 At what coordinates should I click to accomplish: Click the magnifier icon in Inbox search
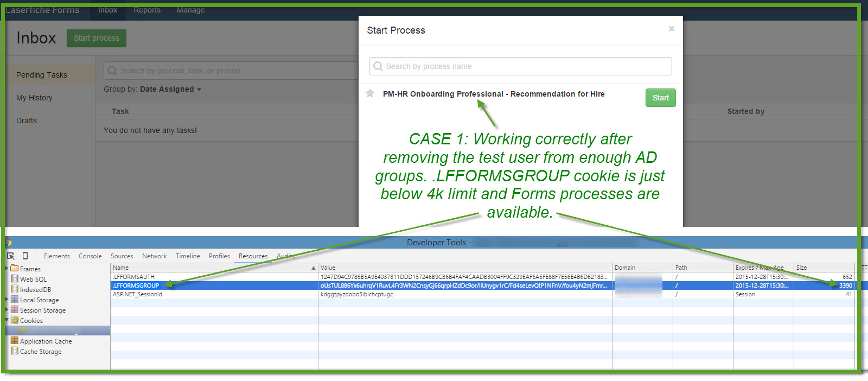tap(112, 71)
